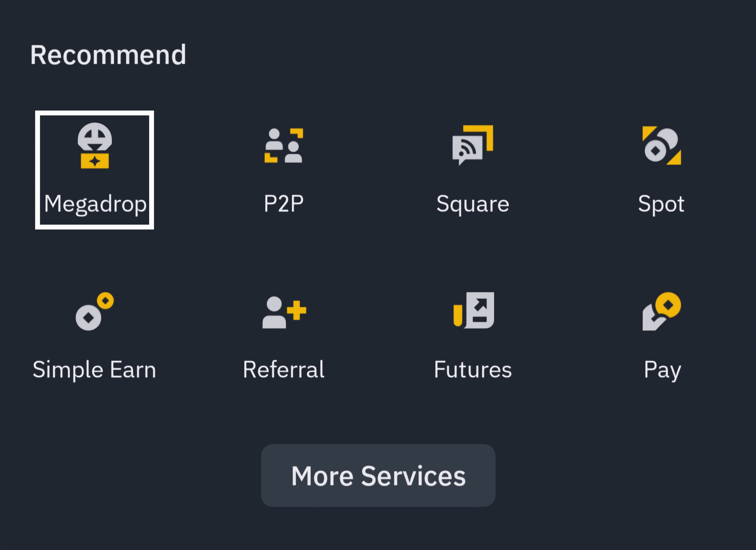Tap the Square text label

coord(473,204)
